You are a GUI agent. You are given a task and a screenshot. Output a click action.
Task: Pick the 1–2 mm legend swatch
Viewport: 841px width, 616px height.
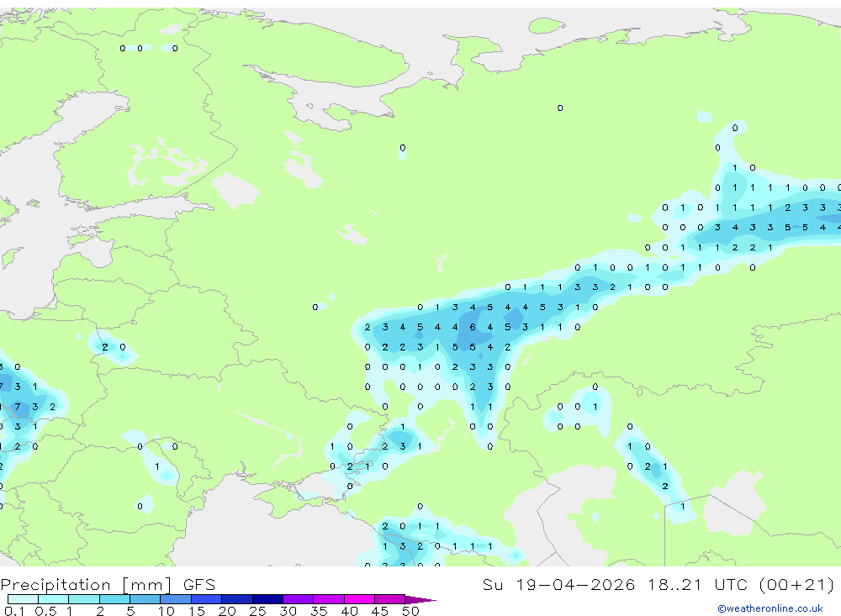tap(83, 599)
